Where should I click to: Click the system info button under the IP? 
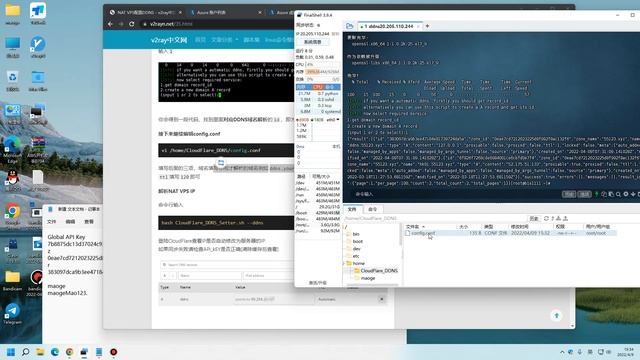click(313, 42)
